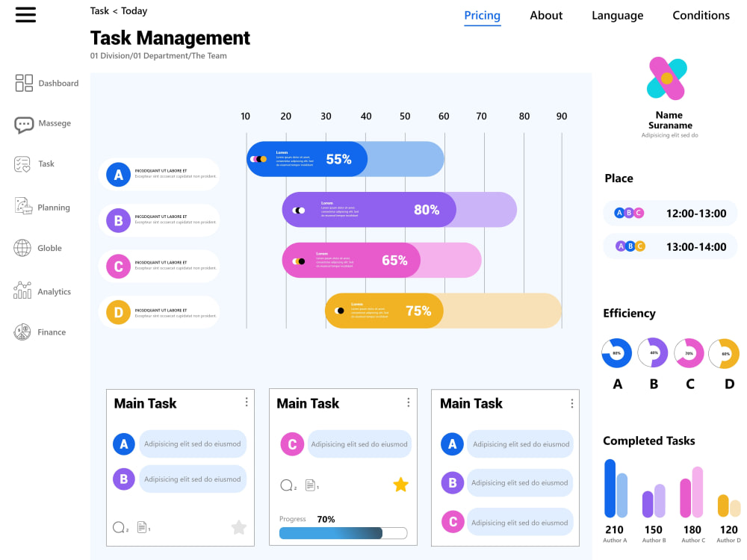747x560 pixels.
Task: Open the hamburger menu icon
Action: pos(25,14)
